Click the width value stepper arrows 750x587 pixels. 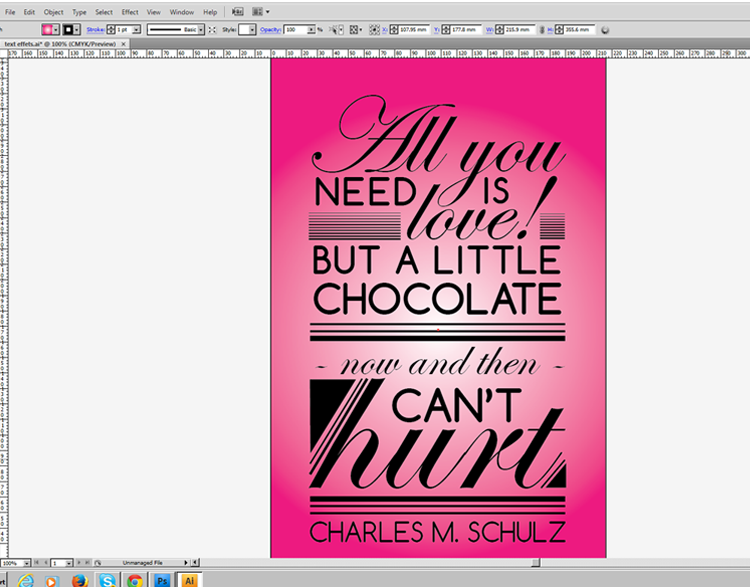click(x=499, y=30)
